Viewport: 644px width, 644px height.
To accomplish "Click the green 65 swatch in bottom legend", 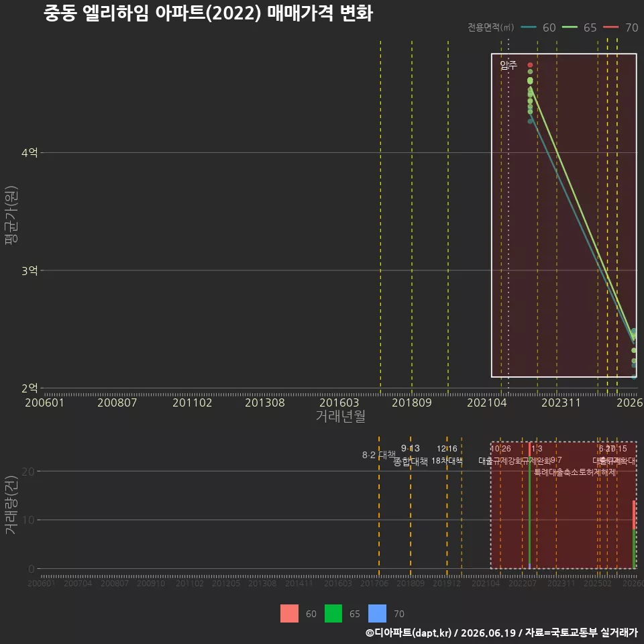I will (333, 614).
